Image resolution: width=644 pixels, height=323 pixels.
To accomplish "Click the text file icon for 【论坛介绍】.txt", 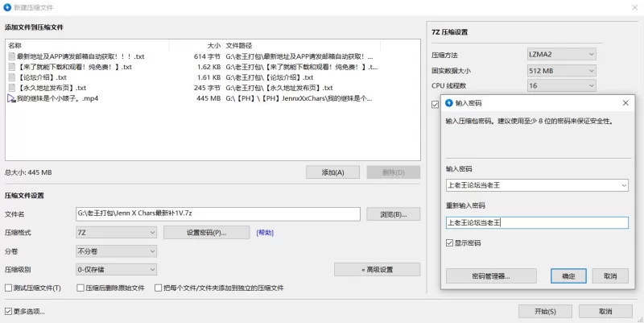I will pos(11,77).
